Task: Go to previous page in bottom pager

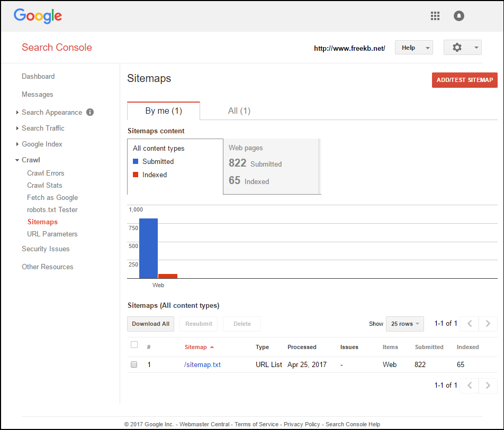Action: pyautogui.click(x=469, y=386)
